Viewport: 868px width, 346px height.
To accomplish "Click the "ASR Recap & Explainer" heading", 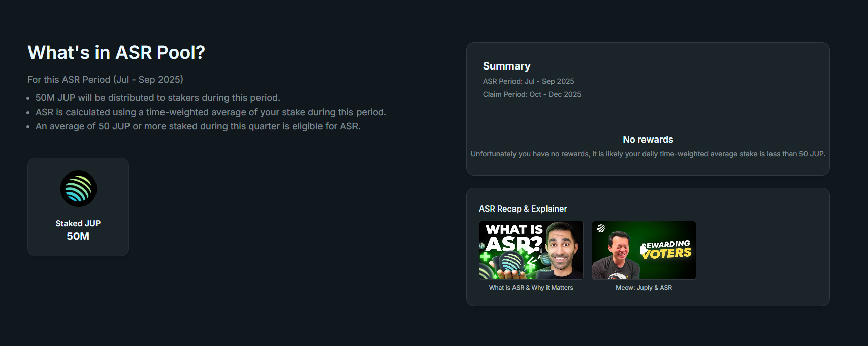I will (x=523, y=209).
